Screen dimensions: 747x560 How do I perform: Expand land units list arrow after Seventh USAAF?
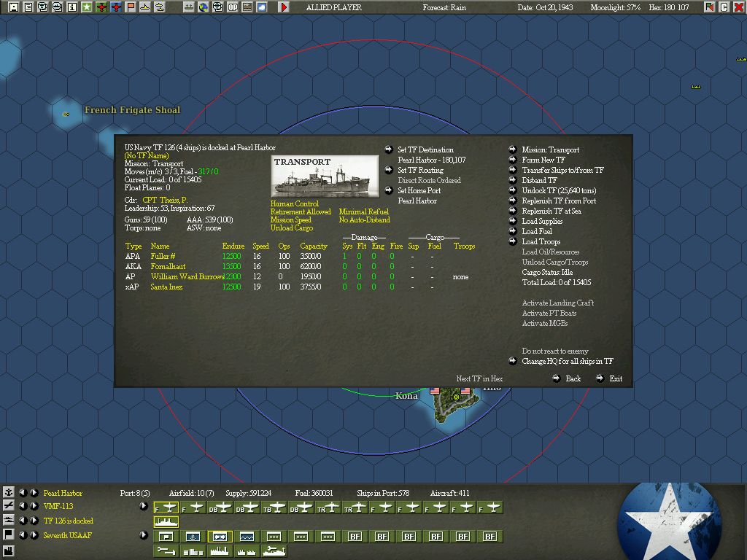[144, 534]
